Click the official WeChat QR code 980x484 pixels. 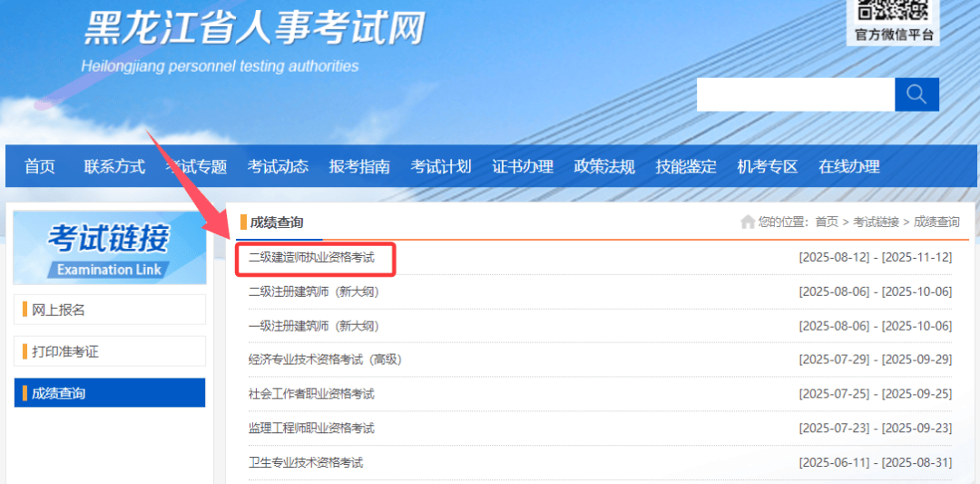893,11
